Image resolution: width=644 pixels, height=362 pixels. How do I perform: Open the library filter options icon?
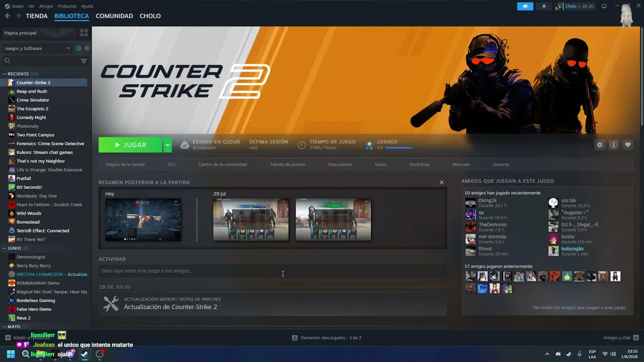click(x=84, y=61)
